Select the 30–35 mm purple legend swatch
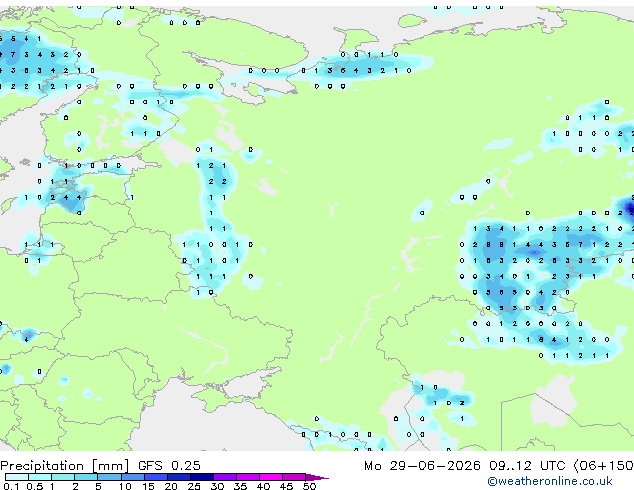This screenshot has width=634, height=490. (x=224, y=477)
